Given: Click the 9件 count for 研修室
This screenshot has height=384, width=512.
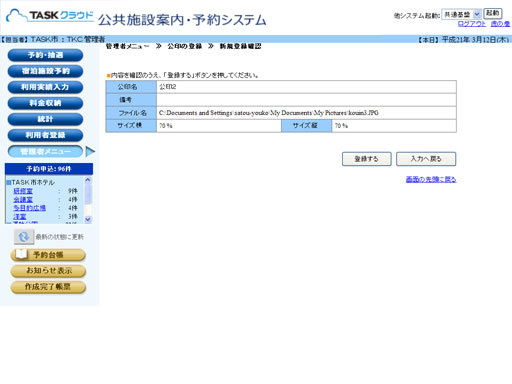Looking at the screenshot, I should pyautogui.click(x=73, y=191).
